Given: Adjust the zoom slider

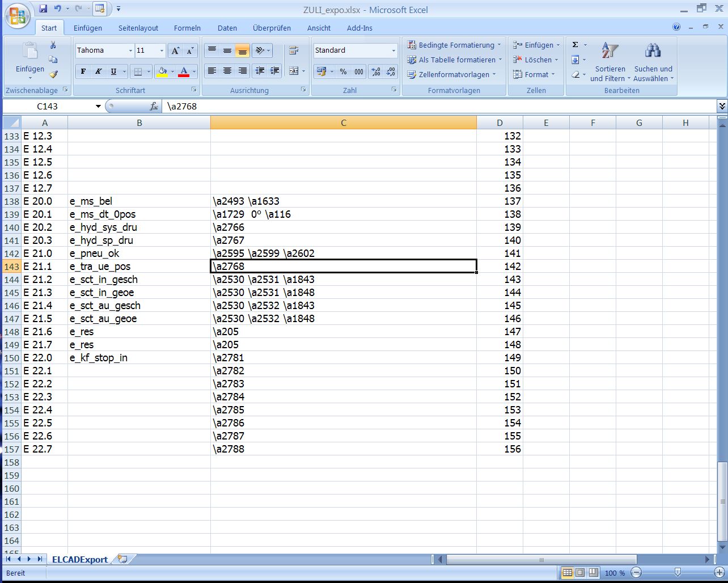Looking at the screenshot, I should pos(678,573).
